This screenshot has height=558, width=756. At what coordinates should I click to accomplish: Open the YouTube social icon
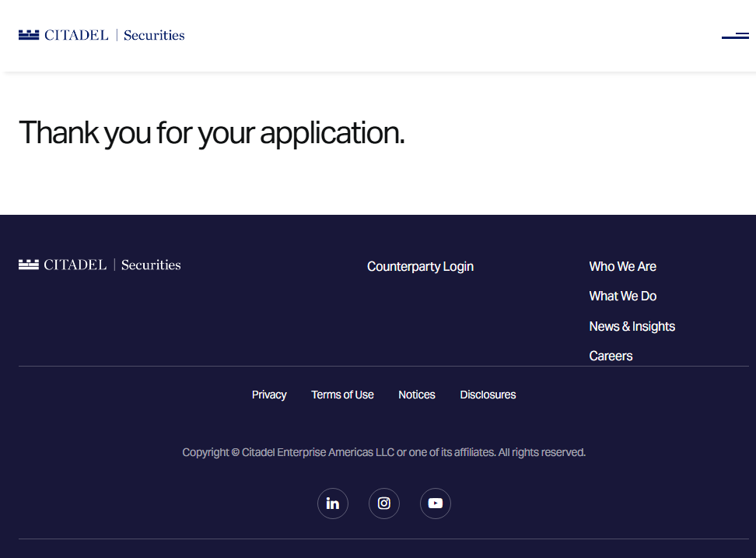click(x=436, y=504)
